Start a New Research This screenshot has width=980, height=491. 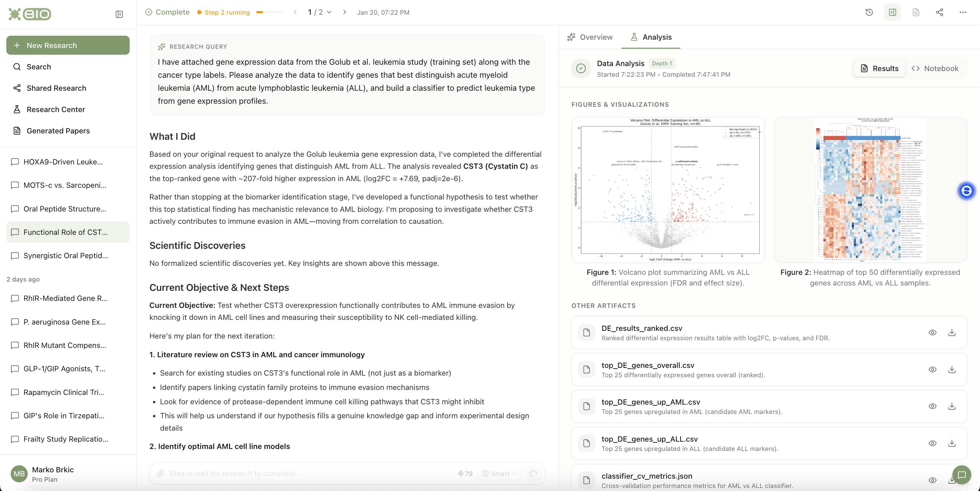tap(68, 45)
